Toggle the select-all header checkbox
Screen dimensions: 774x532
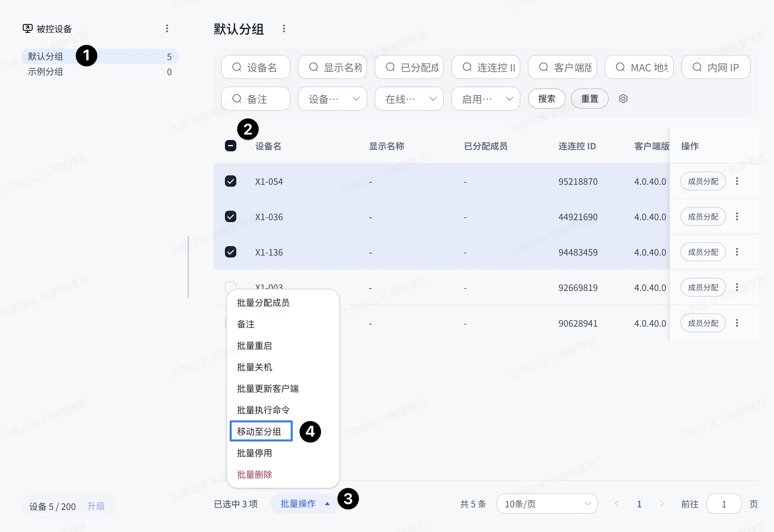pos(230,146)
